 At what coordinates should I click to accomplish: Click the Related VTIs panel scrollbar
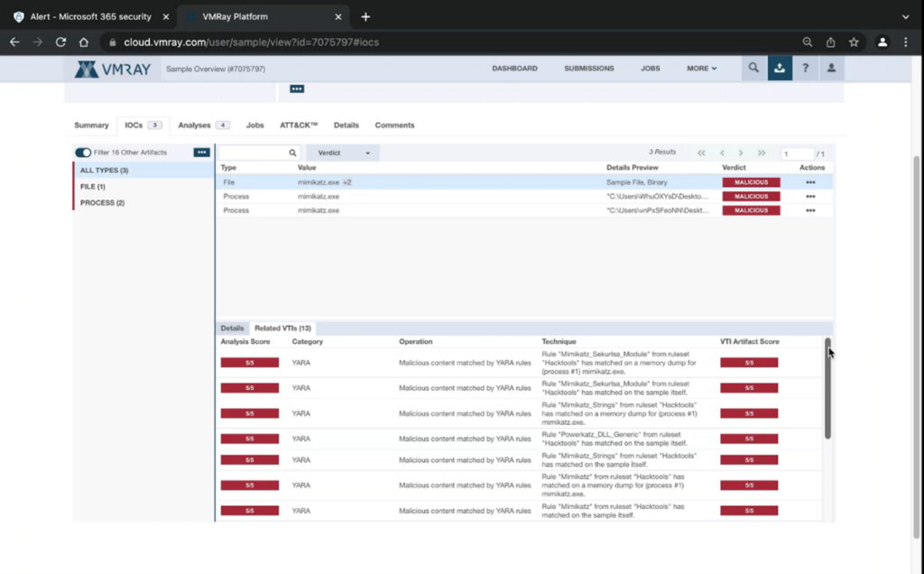pyautogui.click(x=827, y=388)
